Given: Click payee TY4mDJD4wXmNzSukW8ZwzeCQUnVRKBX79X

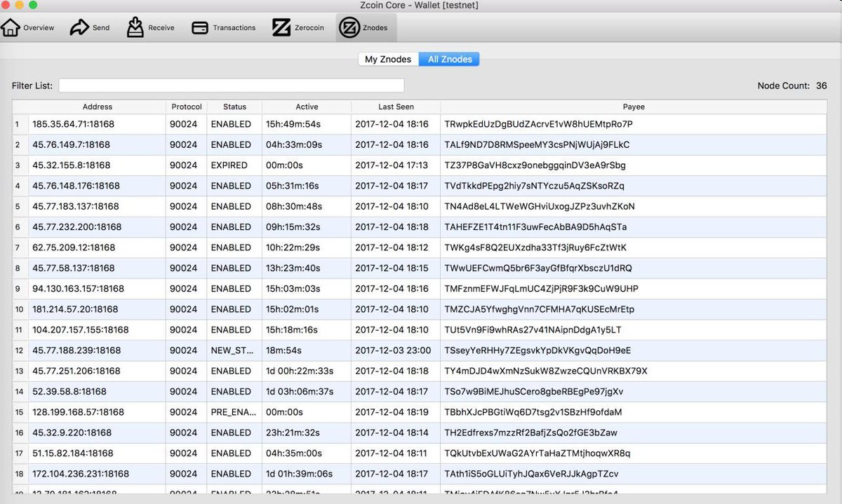Looking at the screenshot, I should (546, 371).
